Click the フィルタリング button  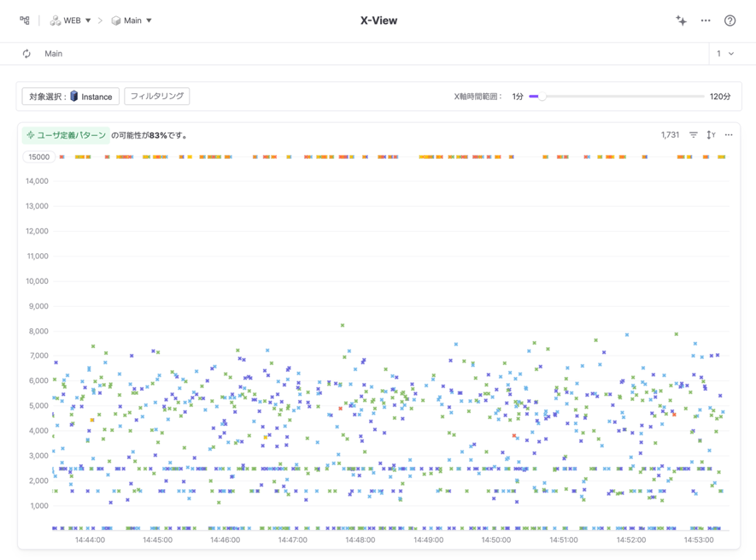(x=157, y=97)
